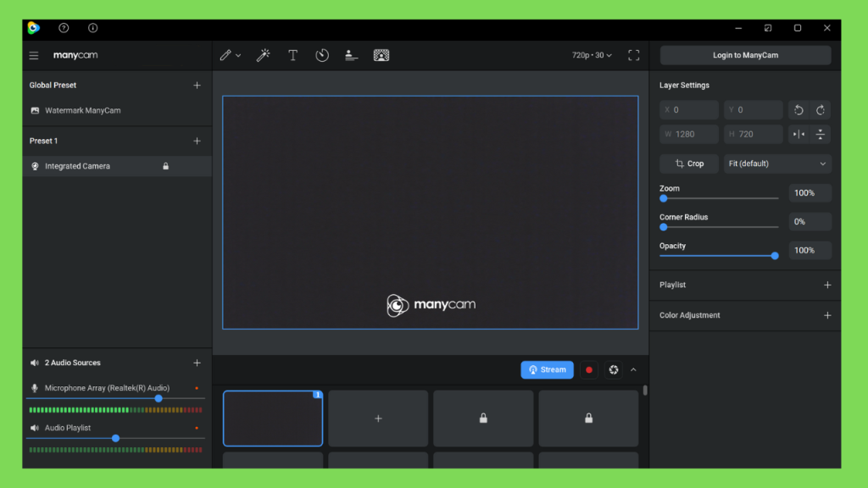Click the Zoom percentage value field
Image resolution: width=868 pixels, height=488 pixels.
(810, 193)
